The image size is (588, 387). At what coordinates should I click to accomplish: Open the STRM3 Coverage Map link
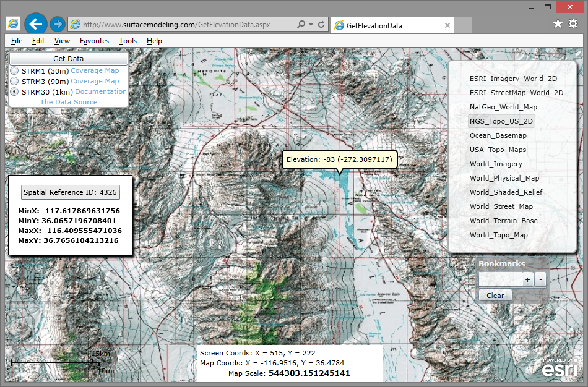(95, 81)
